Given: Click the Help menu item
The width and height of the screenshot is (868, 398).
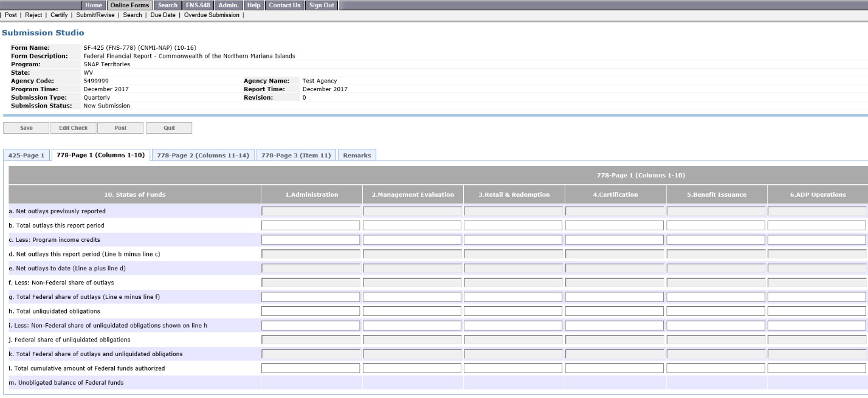Looking at the screenshot, I should click(x=254, y=5).
